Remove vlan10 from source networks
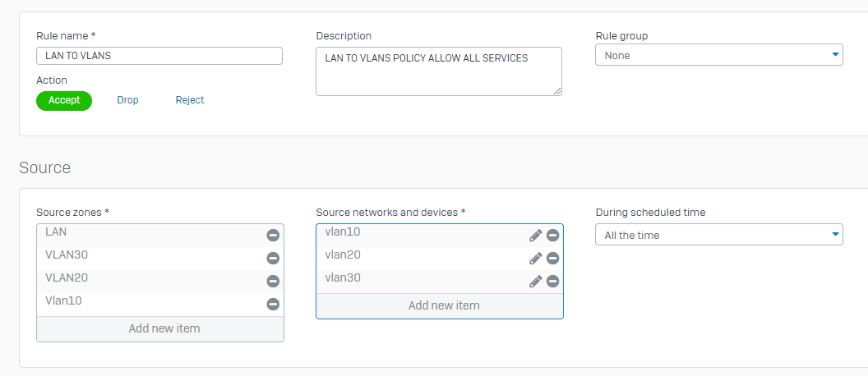This screenshot has width=868, height=376. [552, 236]
